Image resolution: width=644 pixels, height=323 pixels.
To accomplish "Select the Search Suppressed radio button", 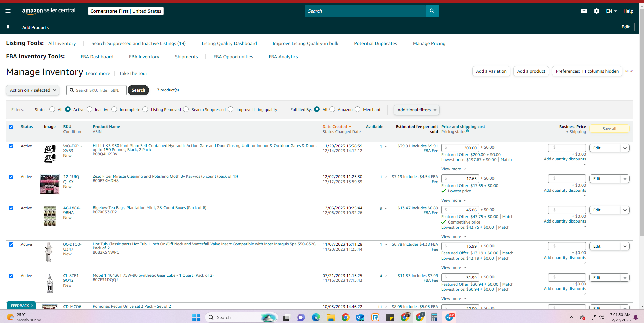I will point(186,109).
